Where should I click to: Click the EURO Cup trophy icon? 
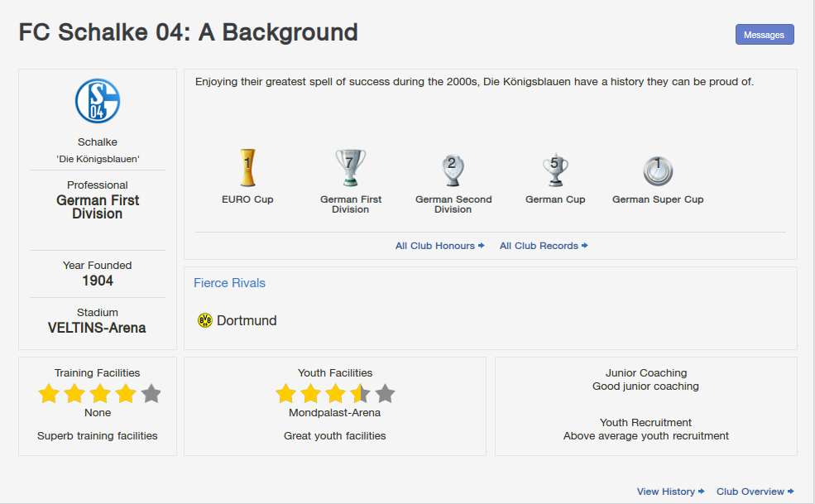click(247, 168)
